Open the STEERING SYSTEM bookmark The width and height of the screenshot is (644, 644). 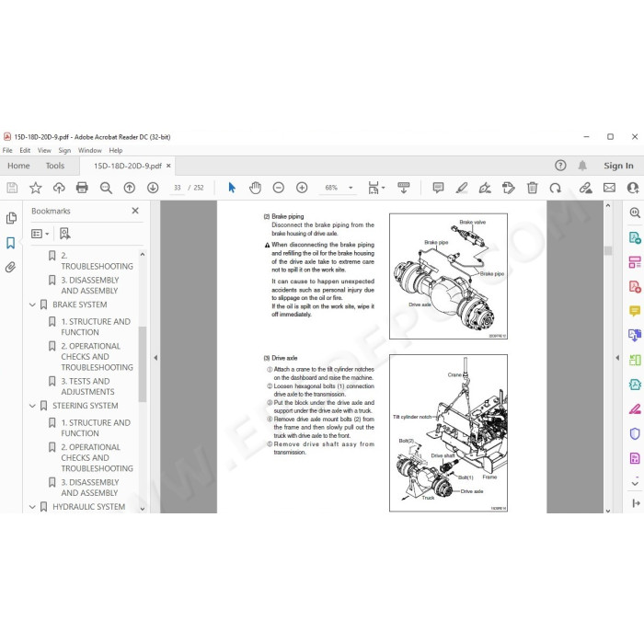(x=85, y=406)
